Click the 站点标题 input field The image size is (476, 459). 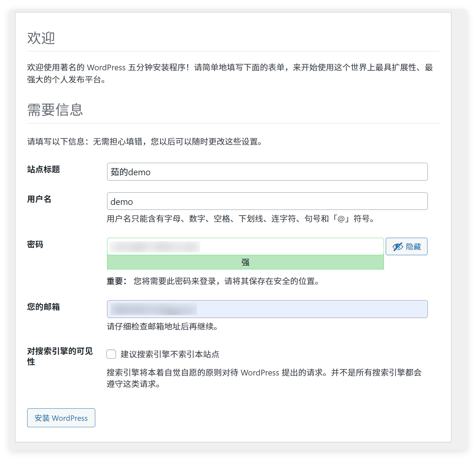click(267, 172)
